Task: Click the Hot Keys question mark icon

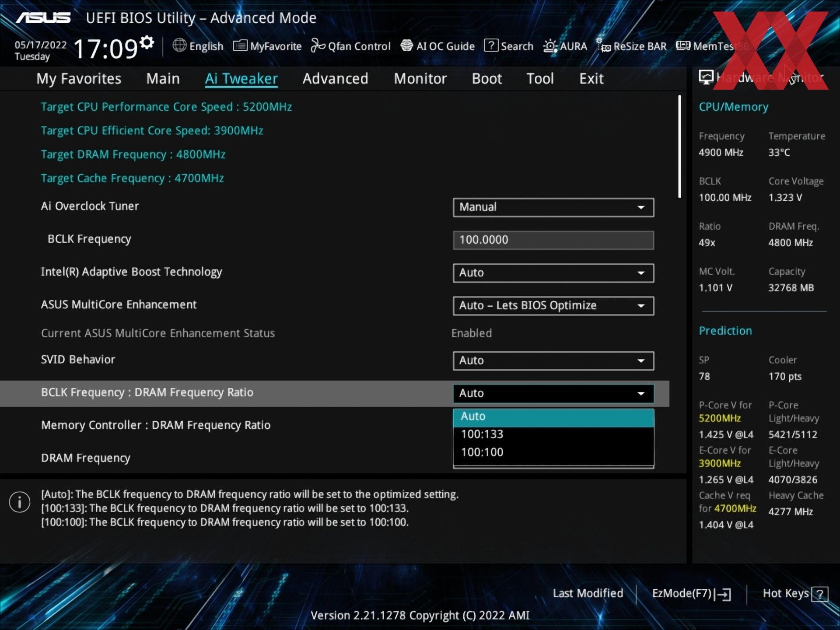Action: click(819, 594)
